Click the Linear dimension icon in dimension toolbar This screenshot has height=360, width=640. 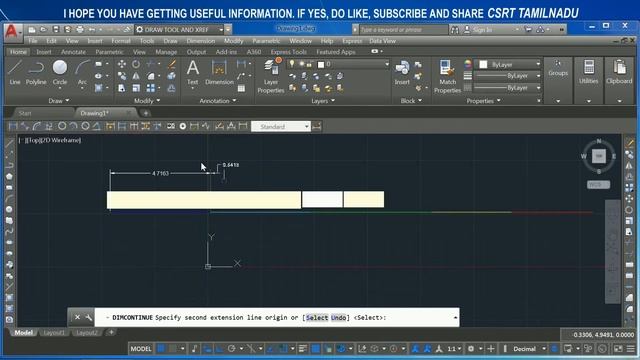pos(13,126)
